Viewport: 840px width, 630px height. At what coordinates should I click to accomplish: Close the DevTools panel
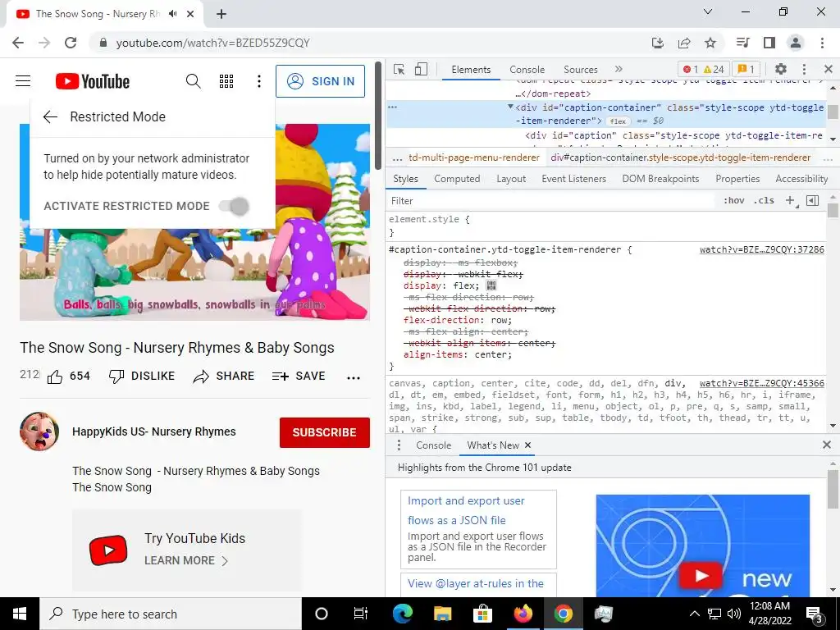tap(829, 69)
